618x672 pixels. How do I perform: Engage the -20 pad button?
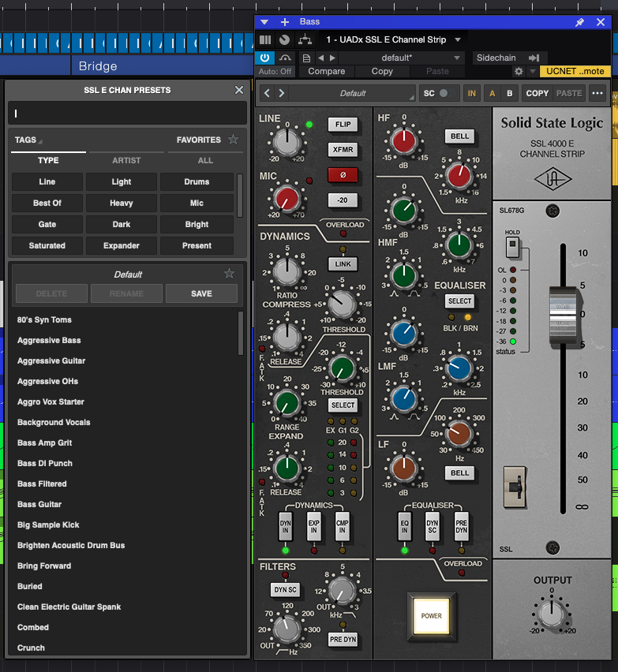343,200
